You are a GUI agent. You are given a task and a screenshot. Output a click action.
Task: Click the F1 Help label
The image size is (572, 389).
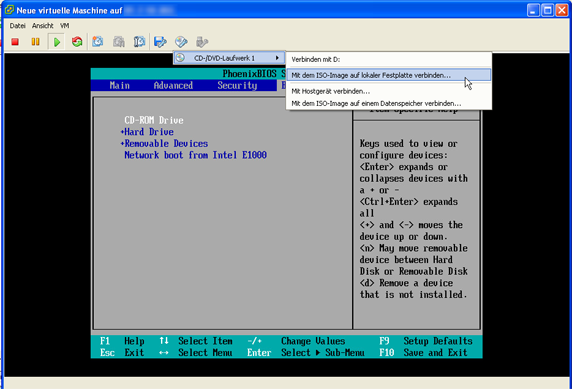coord(122,341)
